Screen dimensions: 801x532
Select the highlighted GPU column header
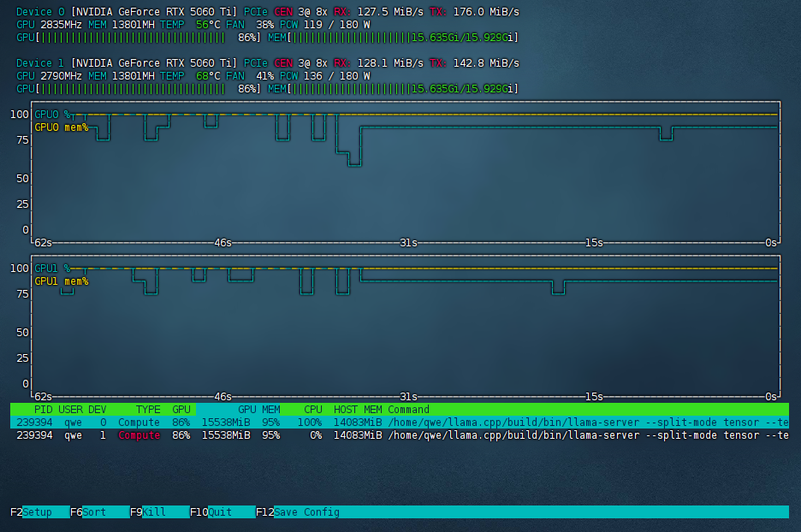[x=181, y=410]
